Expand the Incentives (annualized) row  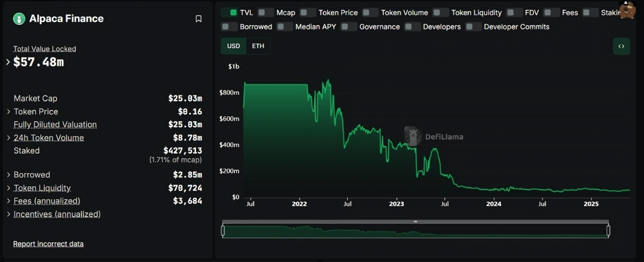[8, 214]
